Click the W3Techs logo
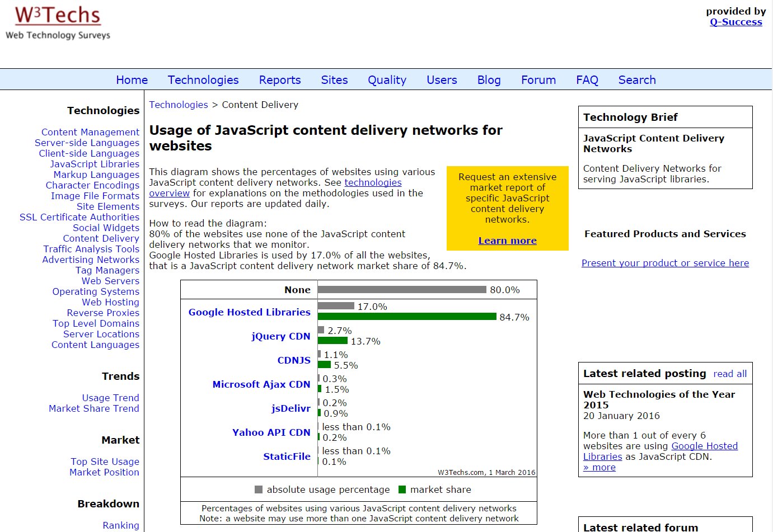 coord(58,23)
